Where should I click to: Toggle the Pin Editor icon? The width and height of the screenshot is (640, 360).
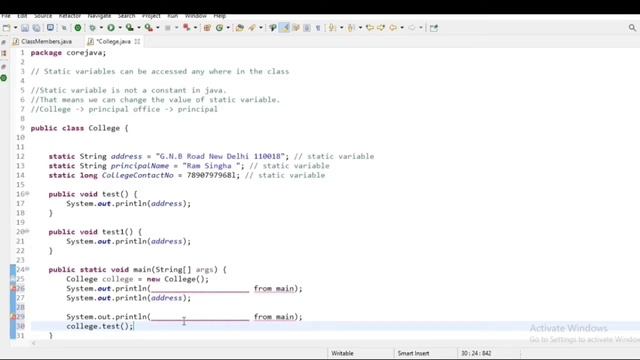click(434, 28)
